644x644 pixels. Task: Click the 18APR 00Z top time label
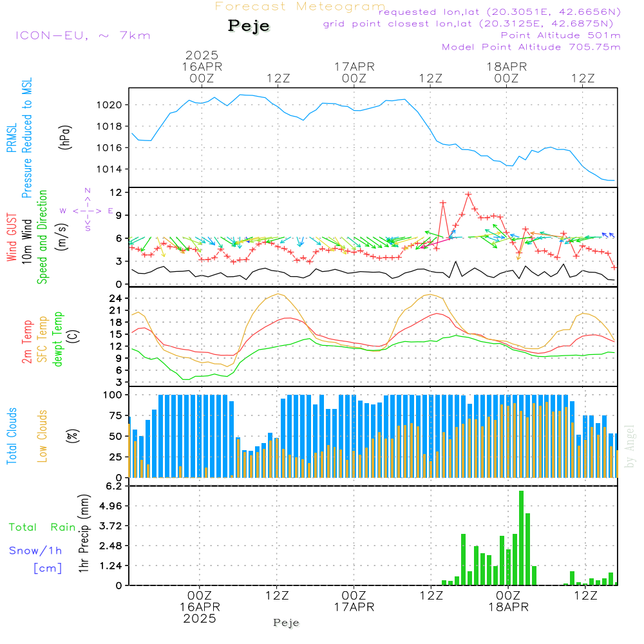506,72
